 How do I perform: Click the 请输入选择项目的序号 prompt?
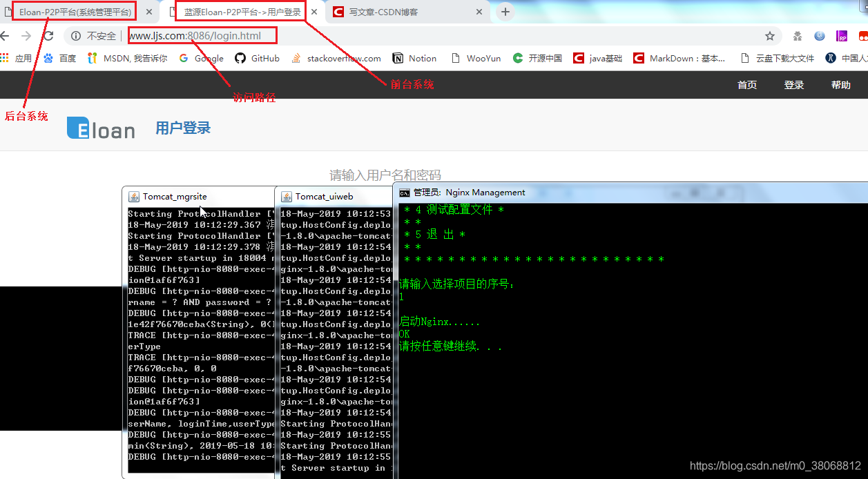click(457, 284)
